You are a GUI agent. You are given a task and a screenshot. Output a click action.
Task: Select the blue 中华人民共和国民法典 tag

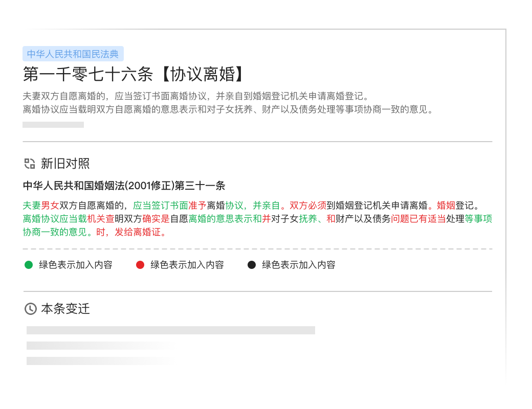[x=73, y=54]
